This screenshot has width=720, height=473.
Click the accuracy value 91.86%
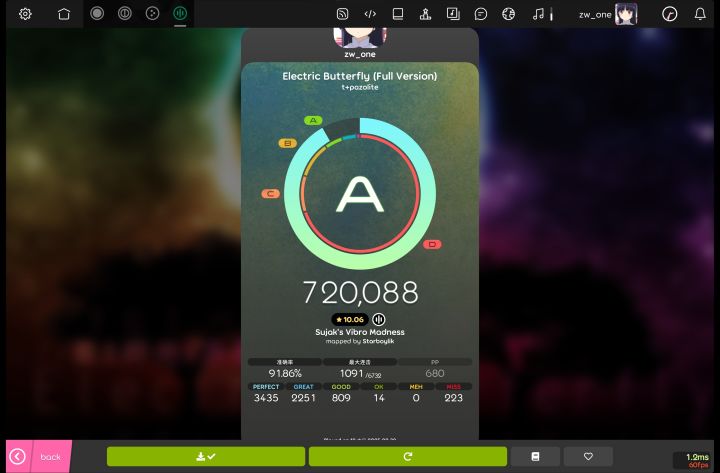pyautogui.click(x=285, y=373)
